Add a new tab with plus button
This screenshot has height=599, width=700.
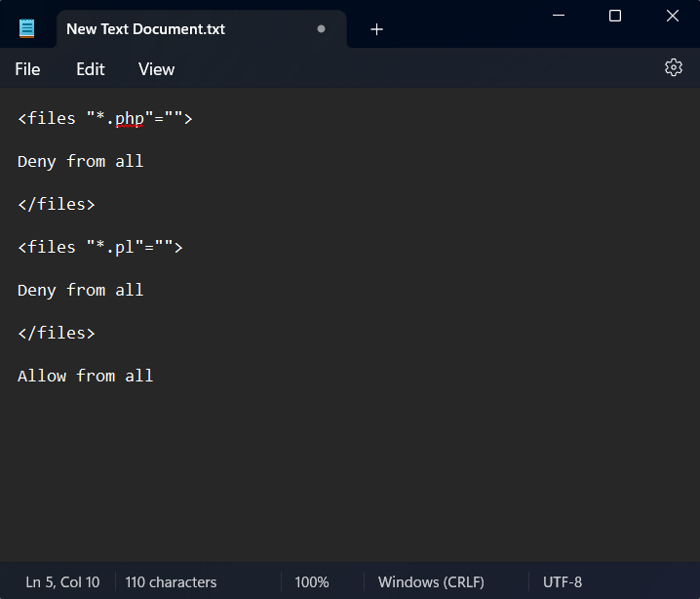(376, 29)
